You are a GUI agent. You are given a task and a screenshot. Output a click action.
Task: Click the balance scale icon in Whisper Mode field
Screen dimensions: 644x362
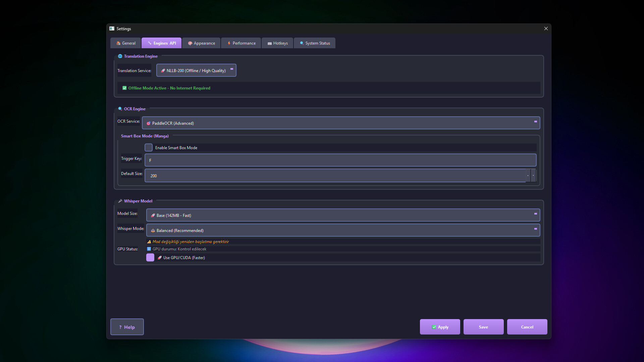coord(153,231)
